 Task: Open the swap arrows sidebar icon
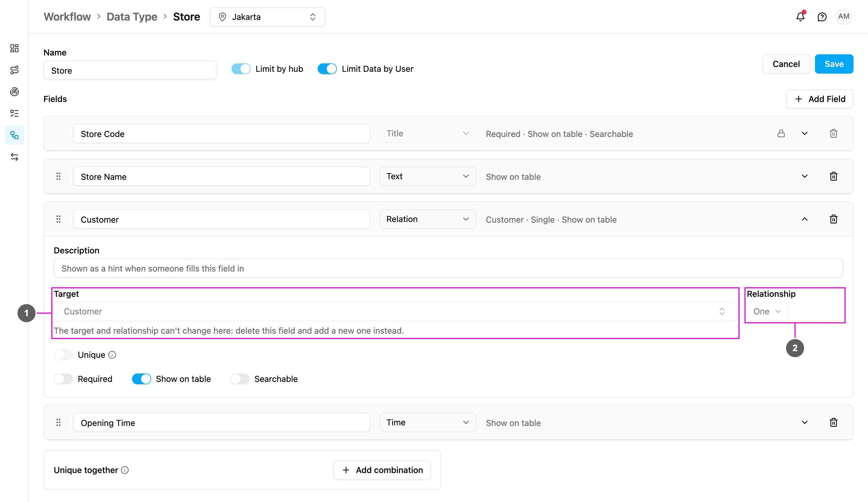(14, 157)
